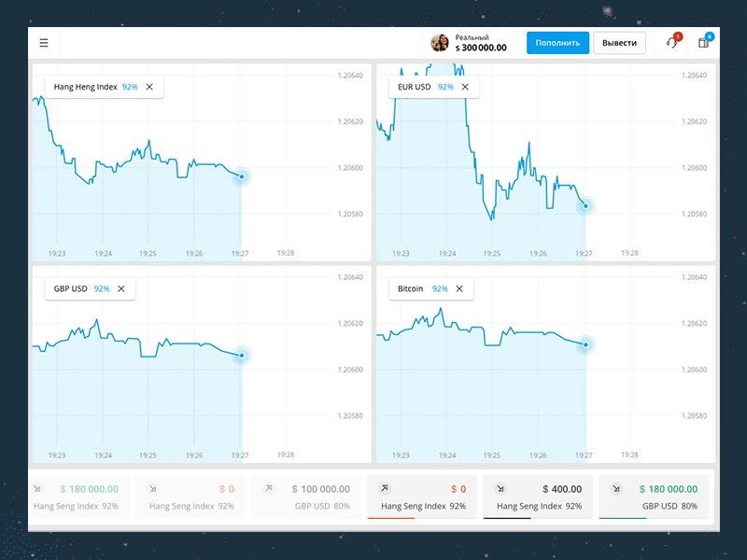Close the Hang Heng Index chart

tap(148, 86)
